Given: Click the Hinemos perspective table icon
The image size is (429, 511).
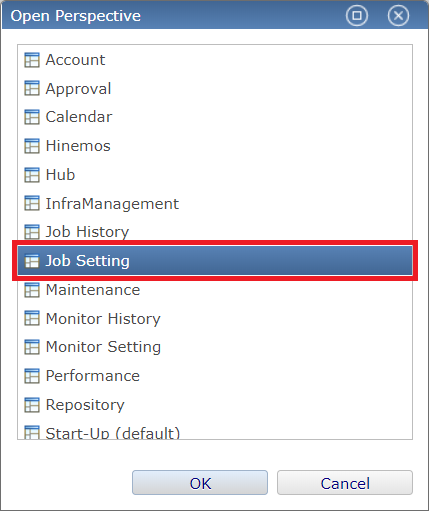Looking at the screenshot, I should (x=32, y=146).
